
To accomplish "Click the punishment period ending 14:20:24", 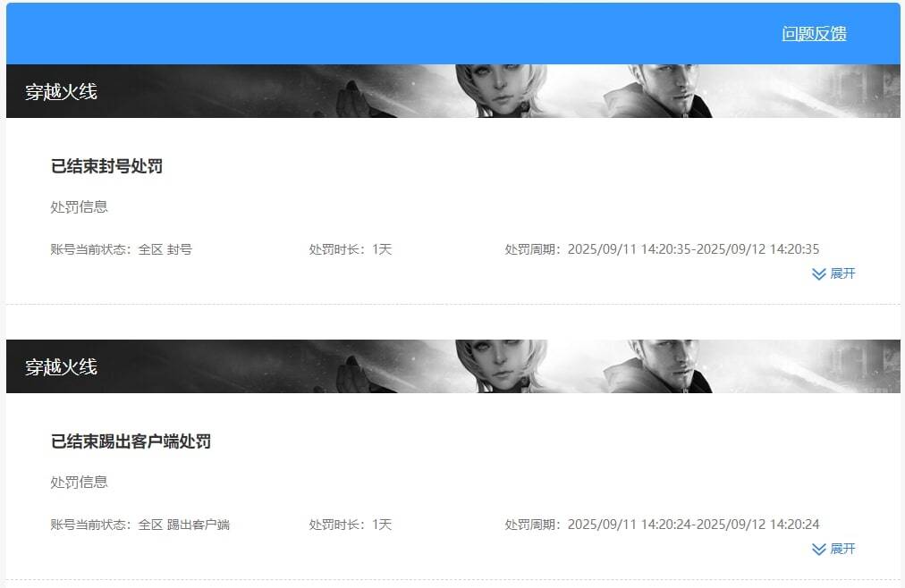I will click(x=662, y=525).
